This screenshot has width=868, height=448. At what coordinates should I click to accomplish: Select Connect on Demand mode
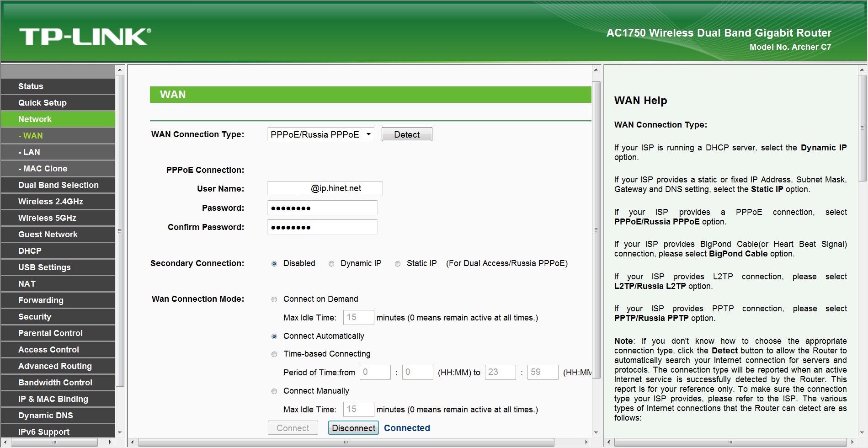(x=274, y=299)
